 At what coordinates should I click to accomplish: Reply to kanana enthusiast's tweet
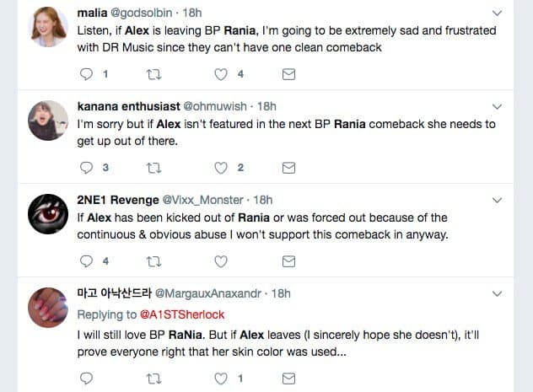pyautogui.click(x=85, y=168)
